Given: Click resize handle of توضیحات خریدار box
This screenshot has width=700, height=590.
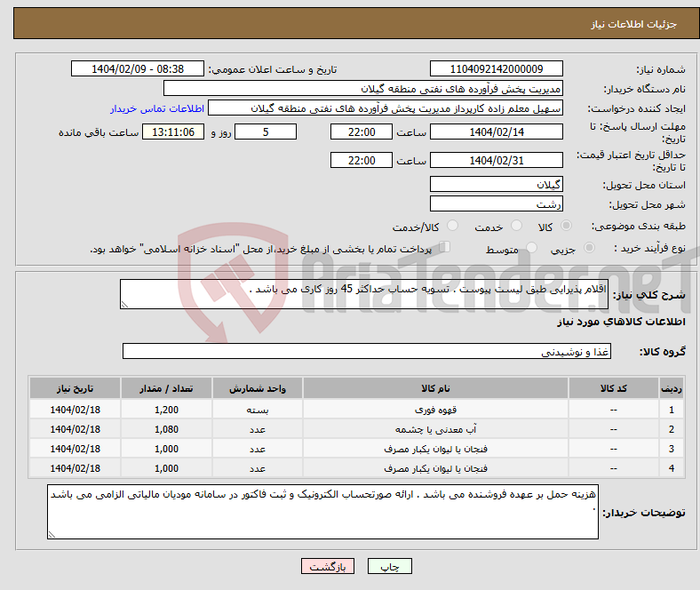Looking at the screenshot, I should point(52,534).
